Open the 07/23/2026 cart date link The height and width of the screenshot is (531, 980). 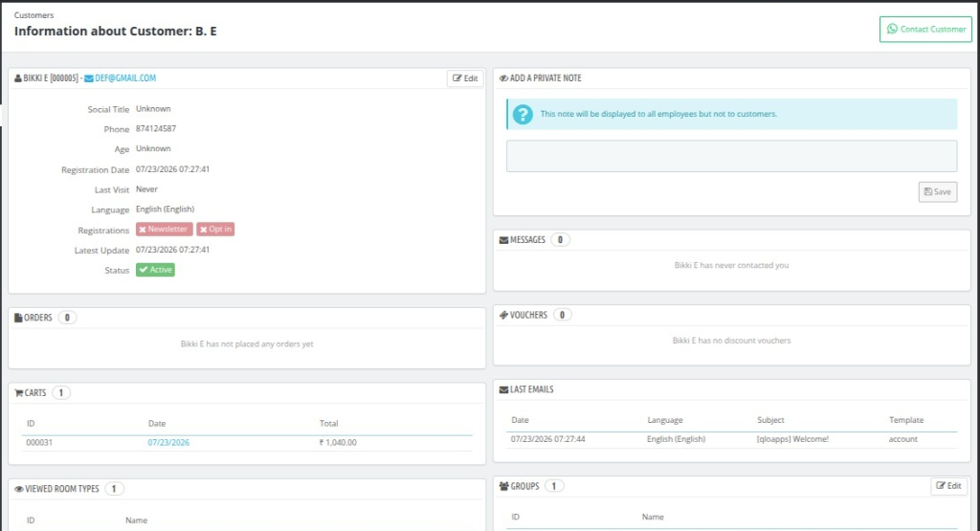point(168,442)
